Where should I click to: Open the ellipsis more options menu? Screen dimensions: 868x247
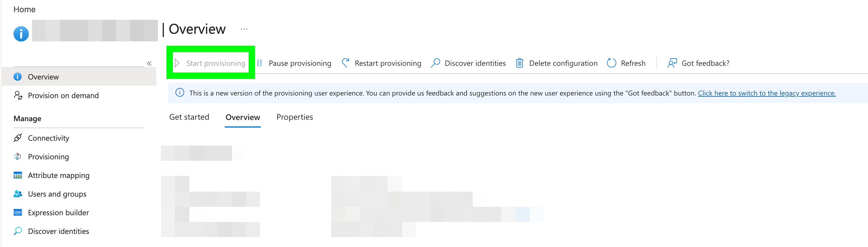point(244,29)
